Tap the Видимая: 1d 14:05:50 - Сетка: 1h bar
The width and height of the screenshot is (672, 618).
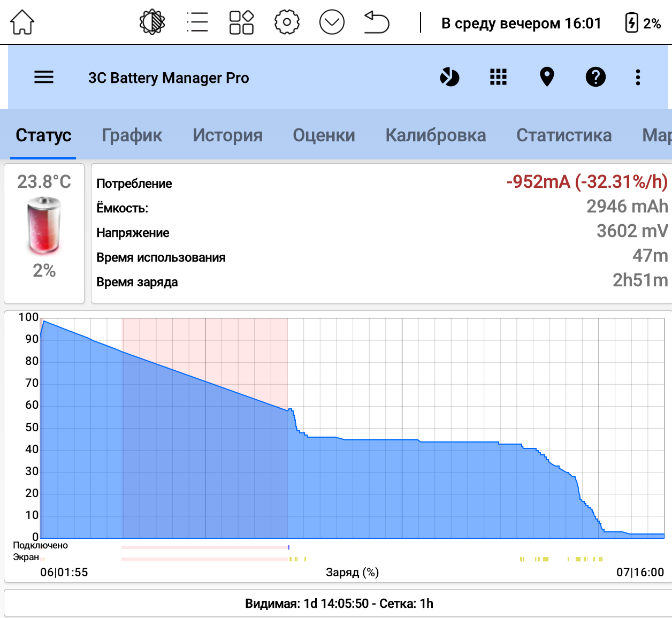338,604
